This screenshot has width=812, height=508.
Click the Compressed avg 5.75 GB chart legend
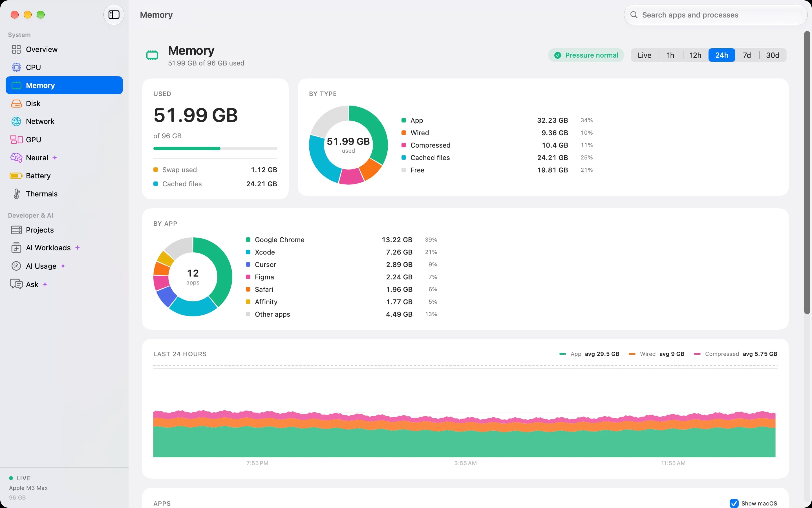click(x=736, y=354)
